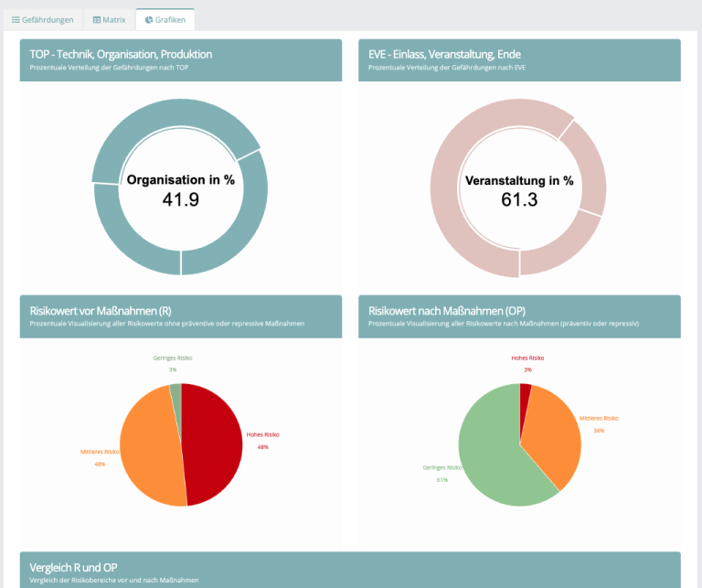Select orange Mittleres Risiko slice in R pie

[x=146, y=448]
